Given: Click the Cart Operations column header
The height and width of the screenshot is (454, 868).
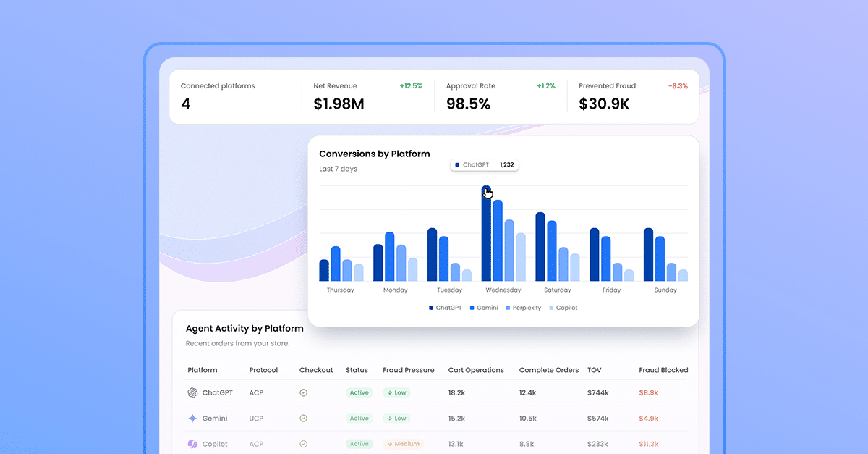Looking at the screenshot, I should tap(476, 370).
